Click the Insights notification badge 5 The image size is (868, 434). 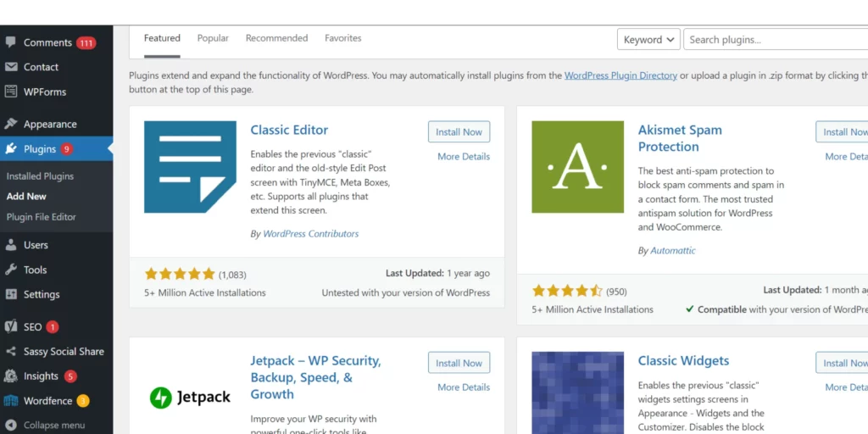[70, 376]
